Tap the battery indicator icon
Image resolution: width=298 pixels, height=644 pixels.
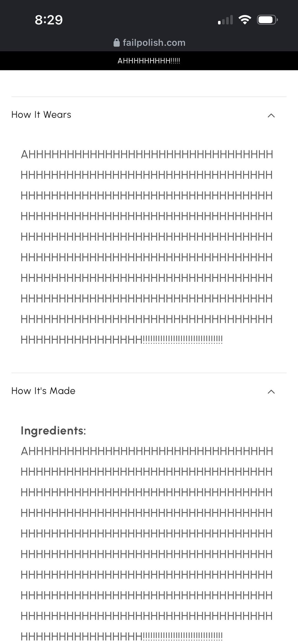click(267, 20)
